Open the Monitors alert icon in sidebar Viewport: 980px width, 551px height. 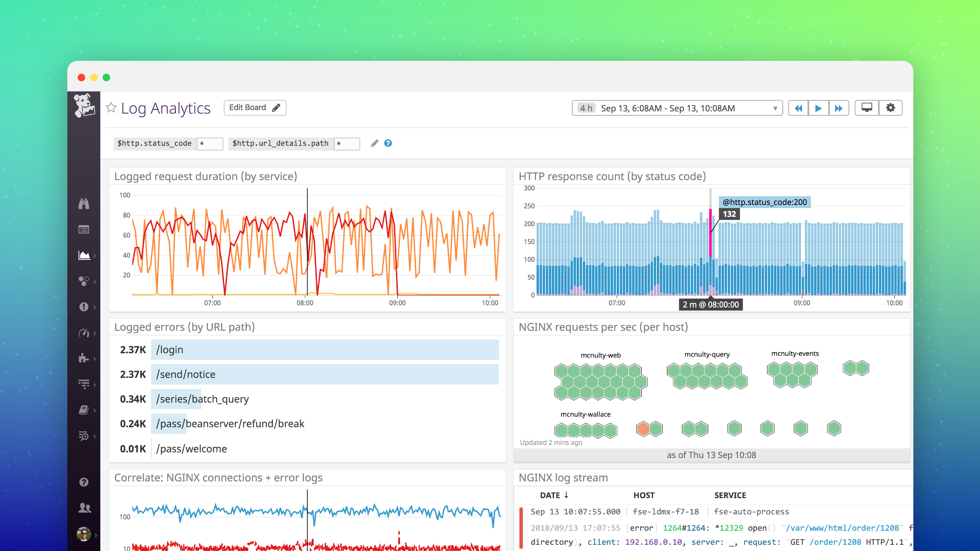pyautogui.click(x=84, y=307)
